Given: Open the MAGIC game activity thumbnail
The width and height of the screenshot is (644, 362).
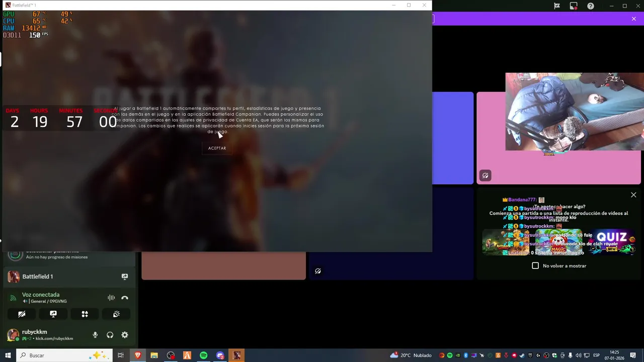Looking at the screenshot, I should (x=558, y=242).
